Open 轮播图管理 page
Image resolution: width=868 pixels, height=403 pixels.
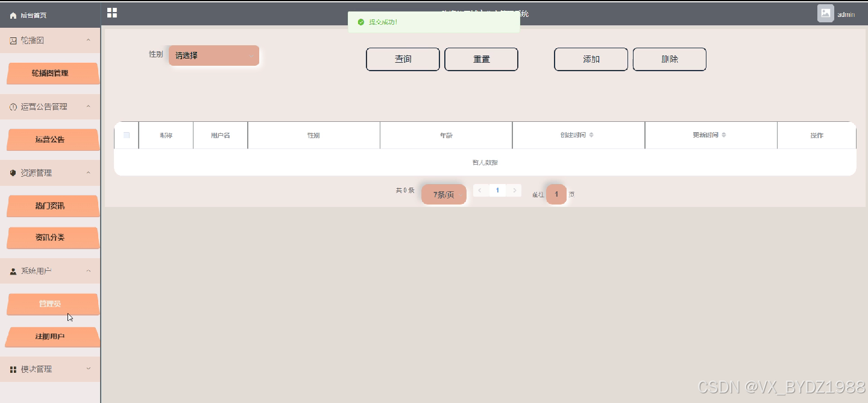[x=53, y=73]
